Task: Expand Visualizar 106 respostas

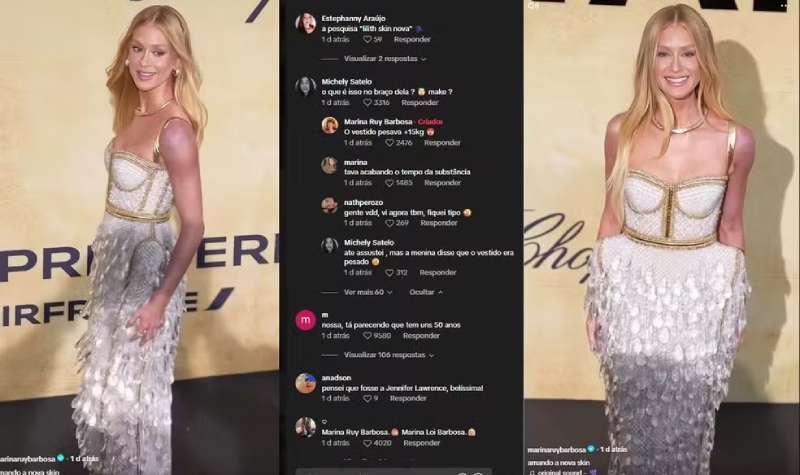Action: tap(388, 355)
